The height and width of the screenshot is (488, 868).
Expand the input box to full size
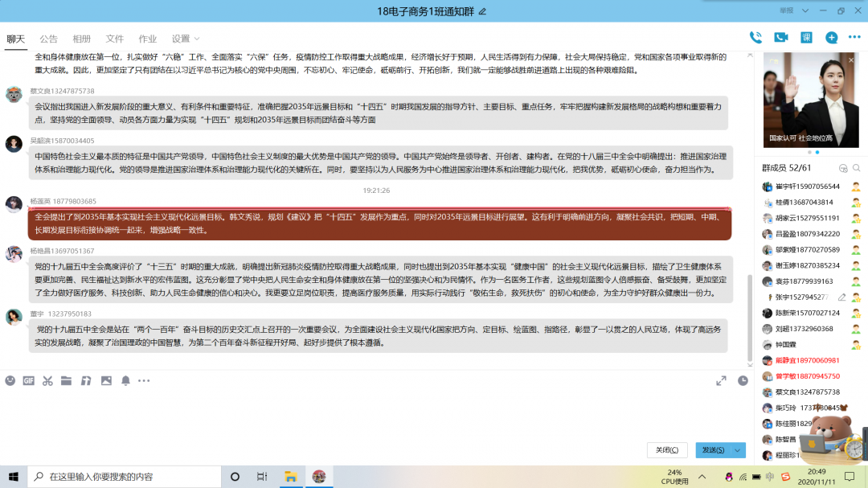[721, 380]
